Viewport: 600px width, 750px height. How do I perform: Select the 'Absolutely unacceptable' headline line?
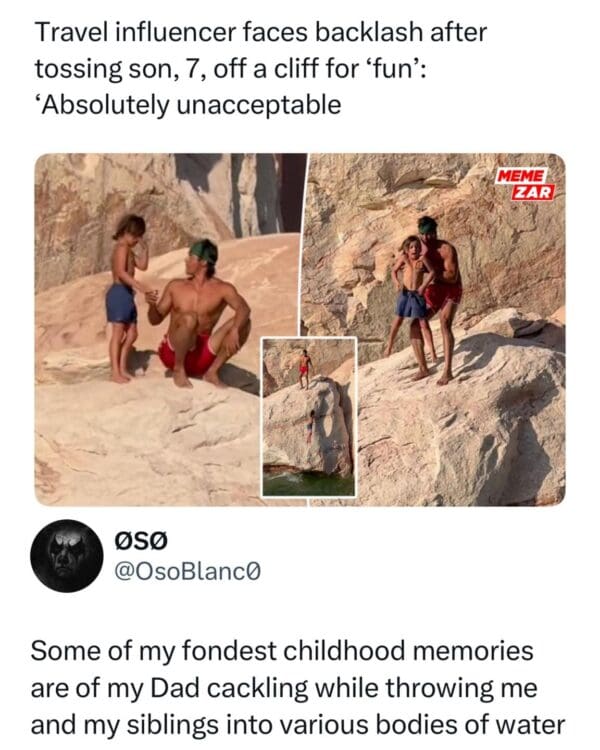pos(188,105)
